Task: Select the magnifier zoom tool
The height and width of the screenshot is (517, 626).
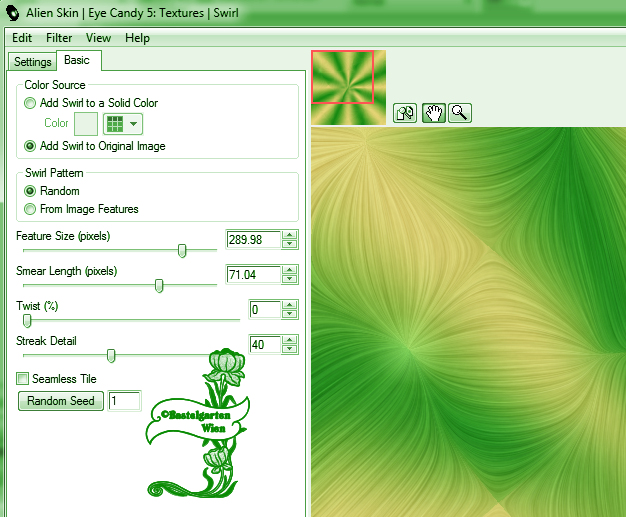Action: [x=460, y=113]
